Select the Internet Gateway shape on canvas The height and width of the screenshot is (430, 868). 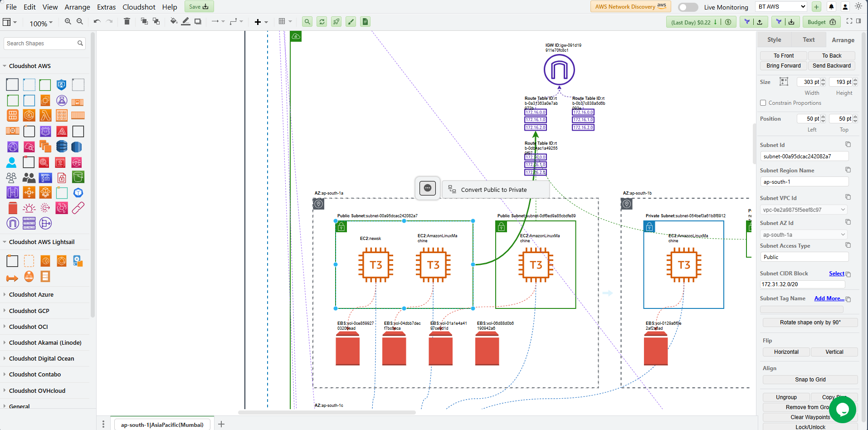(x=559, y=70)
